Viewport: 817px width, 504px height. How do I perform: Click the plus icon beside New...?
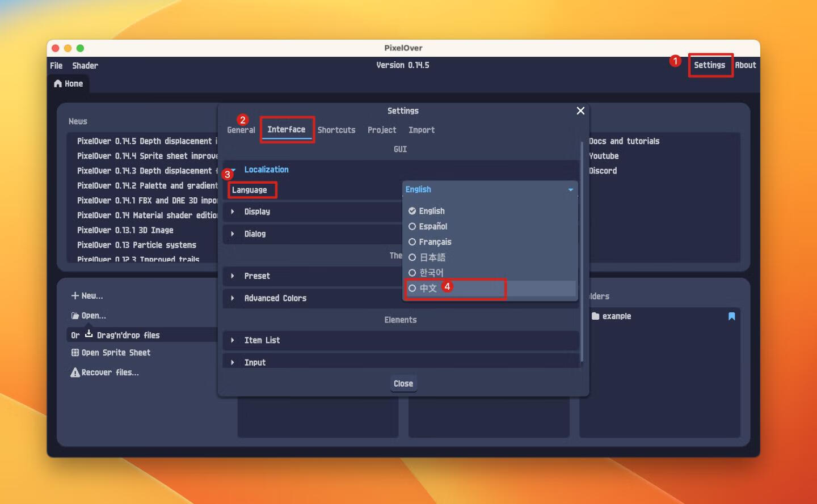75,296
